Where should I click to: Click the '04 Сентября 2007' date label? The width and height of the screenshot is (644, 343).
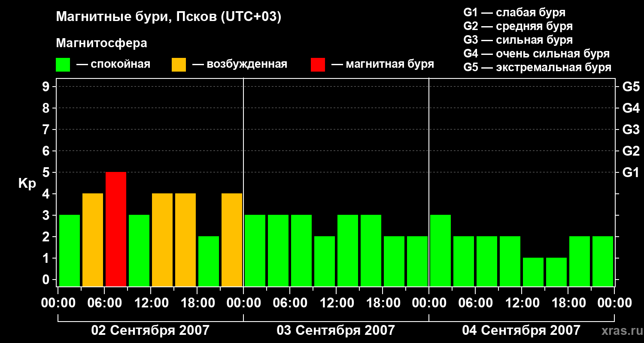tap(521, 330)
